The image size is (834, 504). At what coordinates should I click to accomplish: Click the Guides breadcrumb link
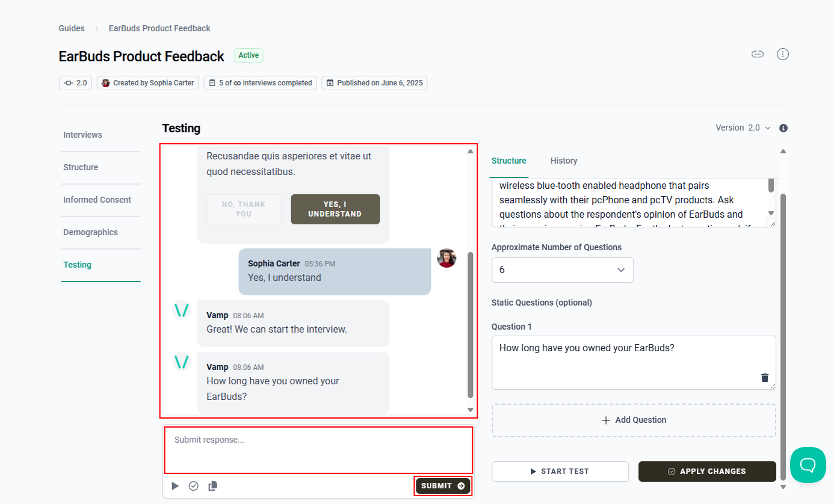(72, 28)
